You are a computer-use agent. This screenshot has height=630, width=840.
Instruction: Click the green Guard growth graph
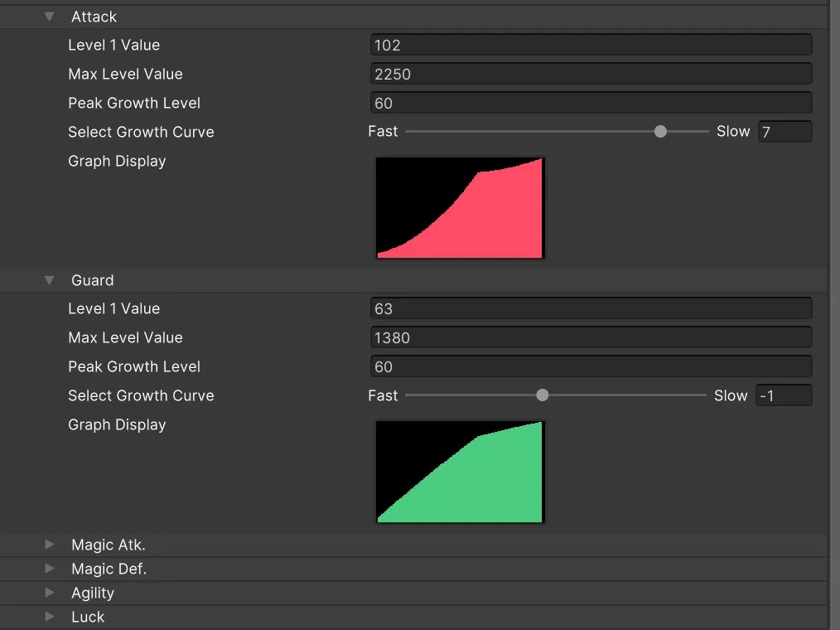(x=461, y=472)
